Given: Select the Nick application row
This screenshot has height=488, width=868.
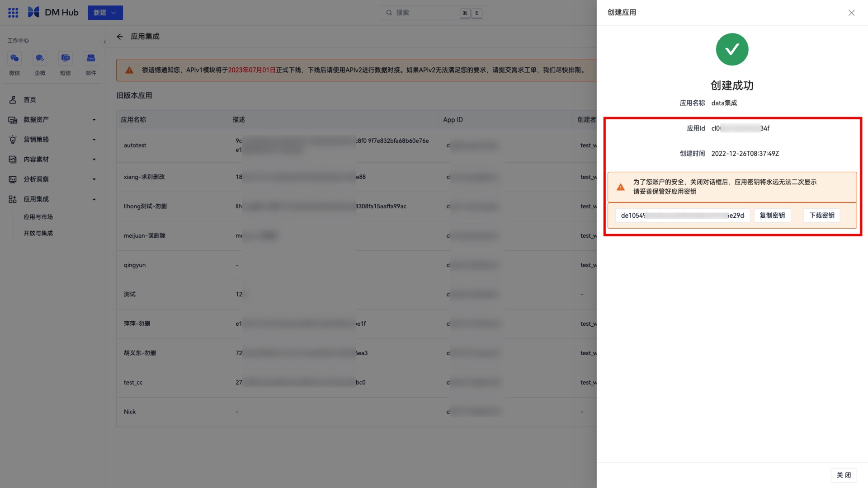Looking at the screenshot, I should tap(356, 412).
